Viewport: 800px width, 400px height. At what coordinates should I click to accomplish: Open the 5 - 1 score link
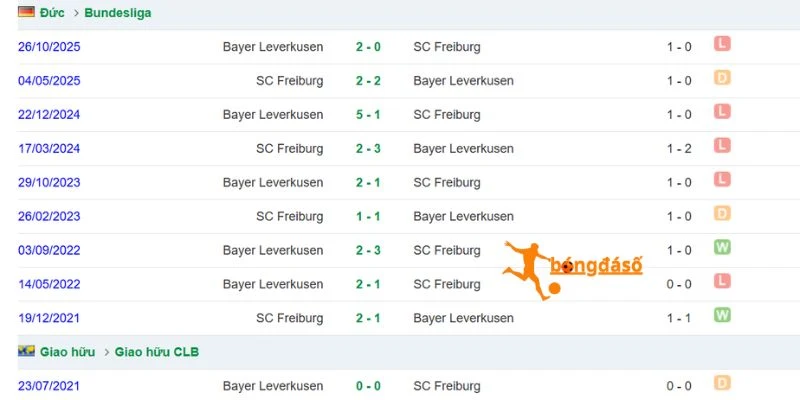368,115
